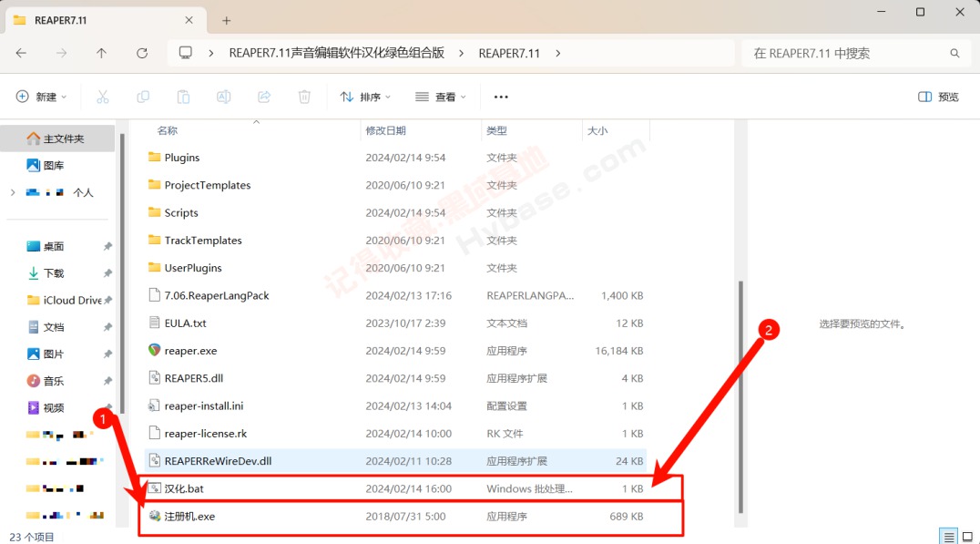Unpin 桌面 using its pin icon

coord(107,246)
